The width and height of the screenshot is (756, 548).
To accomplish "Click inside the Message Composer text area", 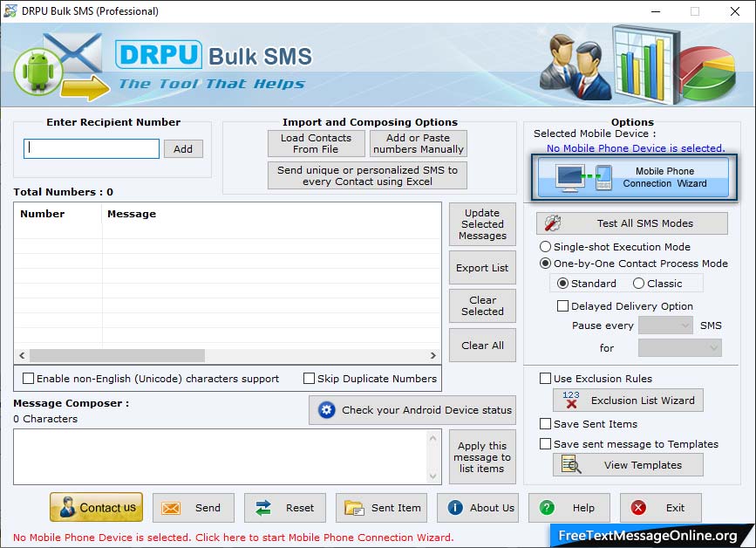I will tap(221, 457).
